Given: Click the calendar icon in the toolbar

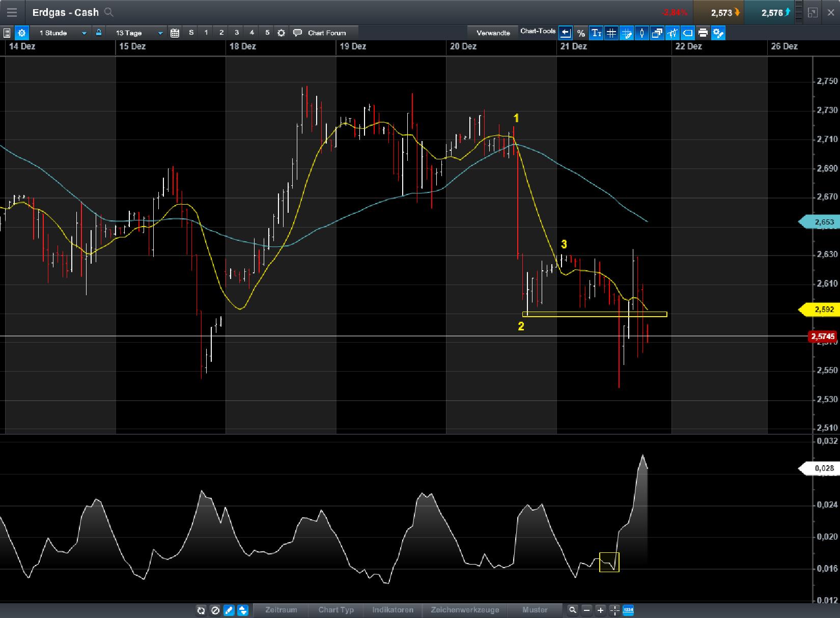Looking at the screenshot, I should 175,32.
